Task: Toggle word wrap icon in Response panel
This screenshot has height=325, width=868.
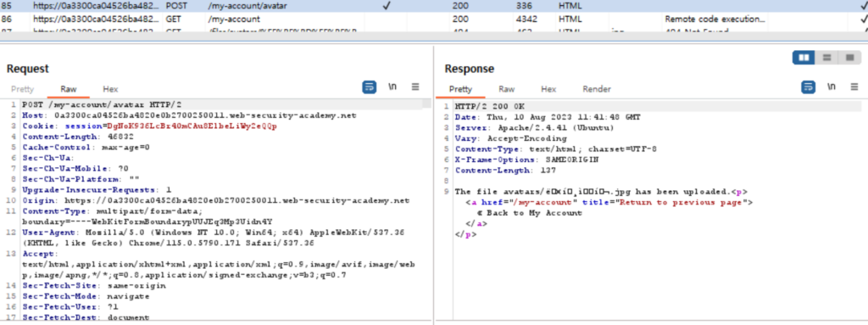Action: tap(808, 87)
